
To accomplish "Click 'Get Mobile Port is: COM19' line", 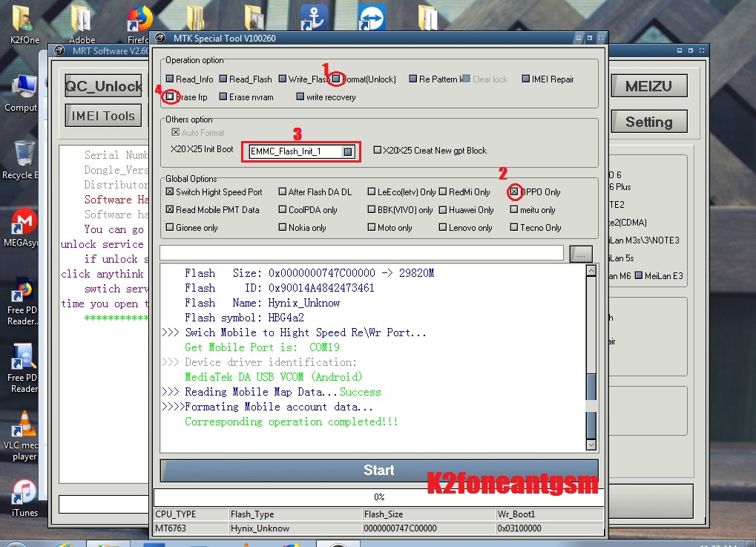I will click(x=262, y=347).
